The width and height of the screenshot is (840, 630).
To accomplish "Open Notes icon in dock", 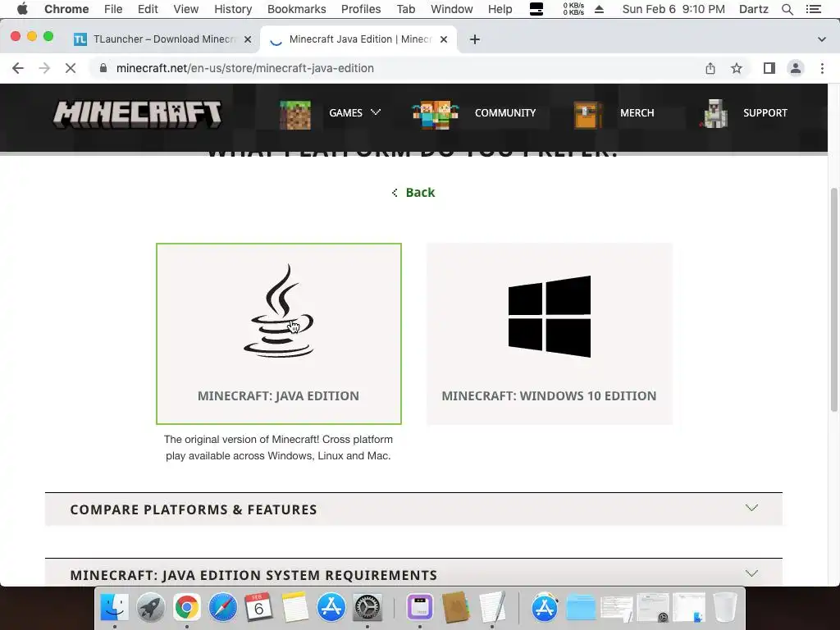I will 294,608.
